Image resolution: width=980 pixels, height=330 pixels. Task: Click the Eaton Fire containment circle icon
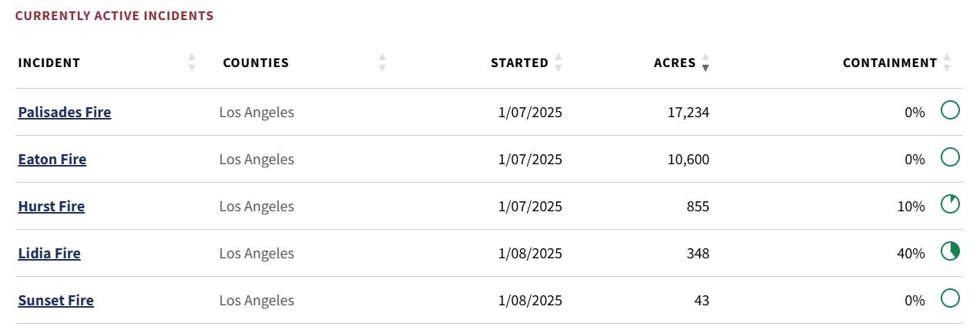click(950, 157)
